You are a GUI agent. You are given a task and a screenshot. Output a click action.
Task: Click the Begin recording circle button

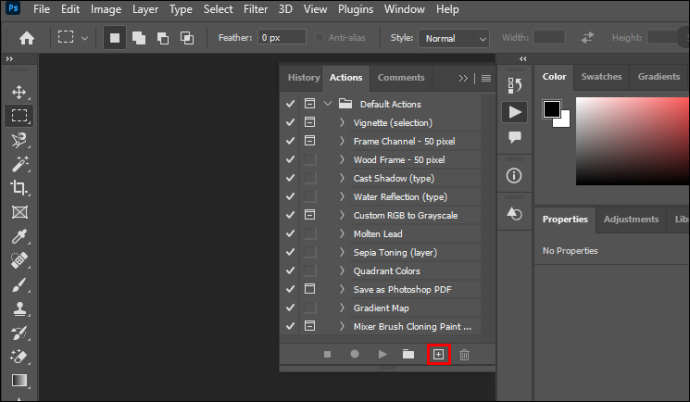click(x=355, y=354)
